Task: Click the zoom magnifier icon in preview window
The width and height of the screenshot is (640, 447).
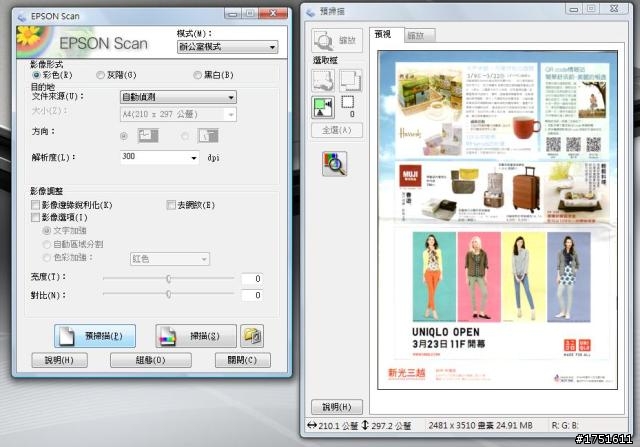Action: pos(324,40)
